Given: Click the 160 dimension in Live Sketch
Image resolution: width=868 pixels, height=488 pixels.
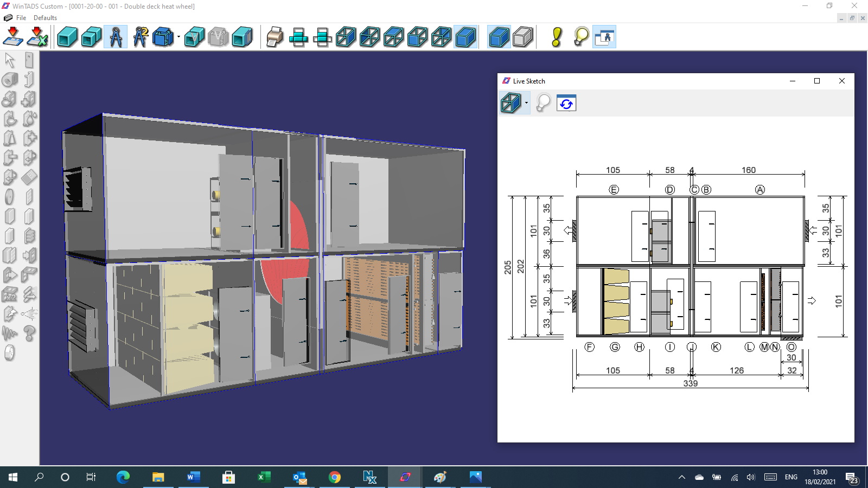Looking at the screenshot, I should [749, 170].
